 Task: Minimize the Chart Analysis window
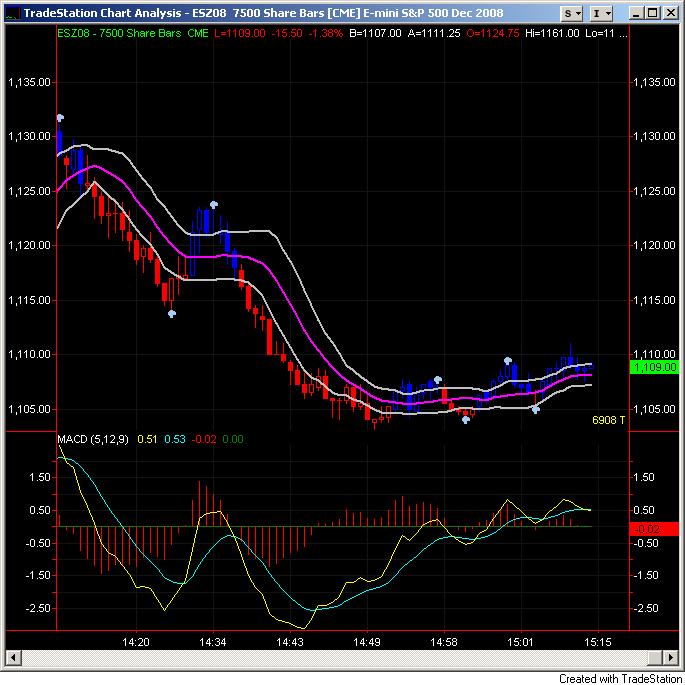pyautogui.click(x=636, y=13)
